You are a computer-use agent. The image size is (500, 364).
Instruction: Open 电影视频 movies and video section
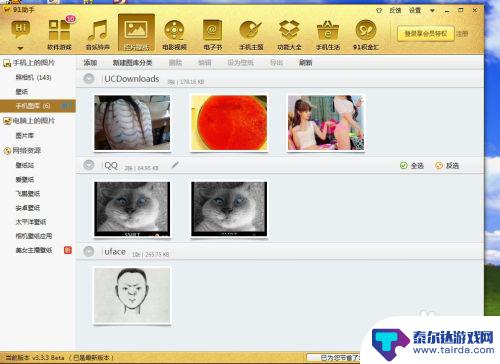click(174, 34)
